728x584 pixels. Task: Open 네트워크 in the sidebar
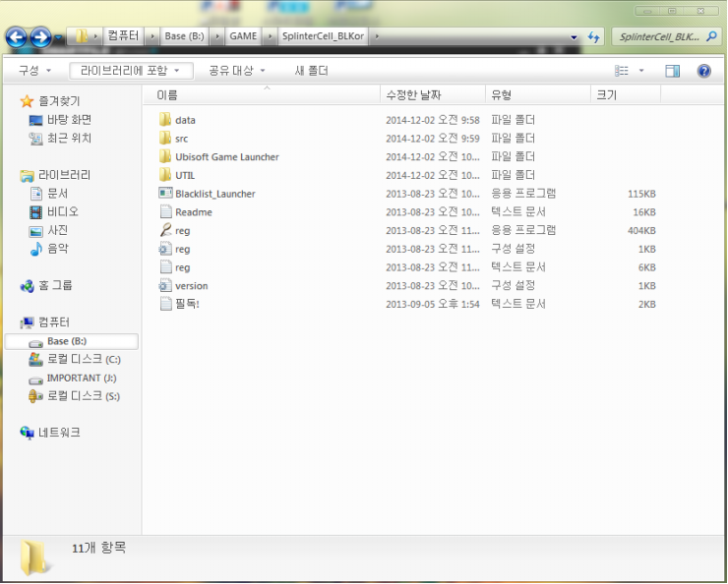(50, 433)
